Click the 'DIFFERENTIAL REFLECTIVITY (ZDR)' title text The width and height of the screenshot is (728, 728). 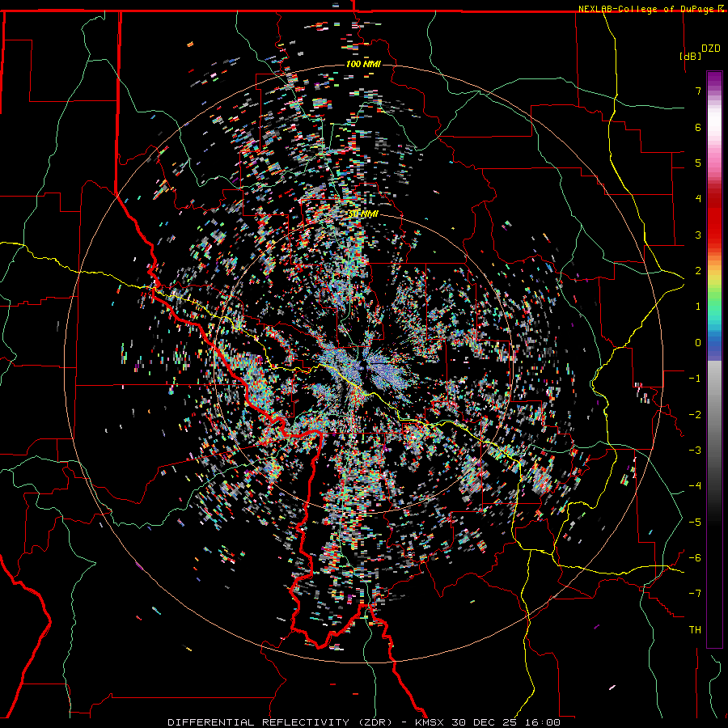(x=281, y=722)
